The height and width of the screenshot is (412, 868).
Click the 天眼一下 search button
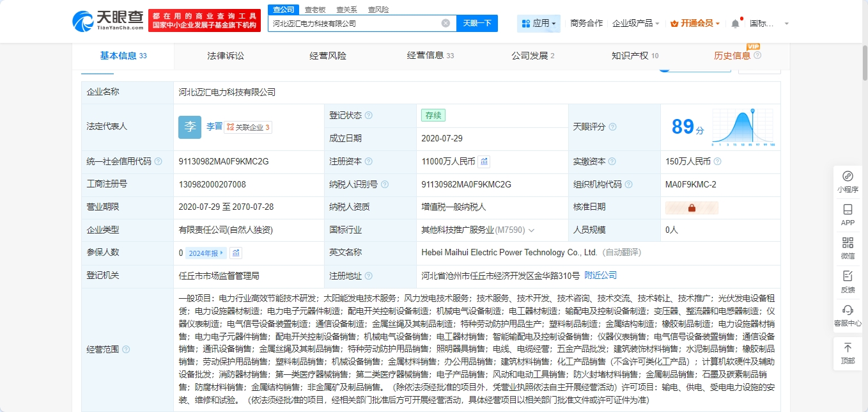tap(477, 23)
